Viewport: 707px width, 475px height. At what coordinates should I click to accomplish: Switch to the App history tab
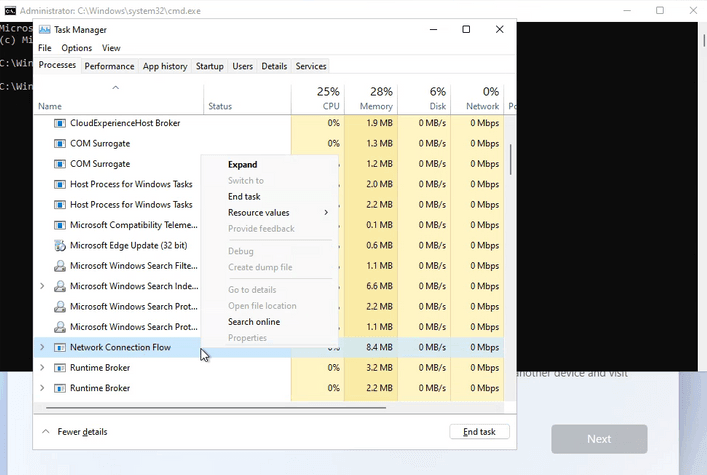tap(165, 66)
